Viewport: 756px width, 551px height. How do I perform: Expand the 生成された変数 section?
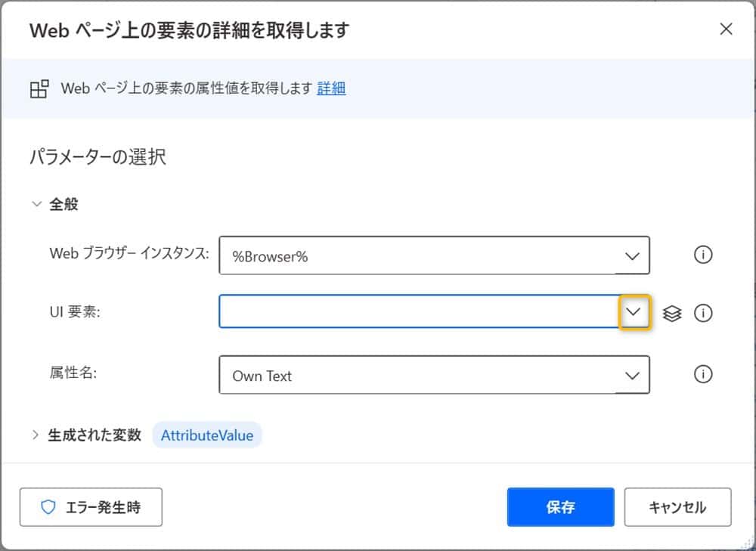36,435
